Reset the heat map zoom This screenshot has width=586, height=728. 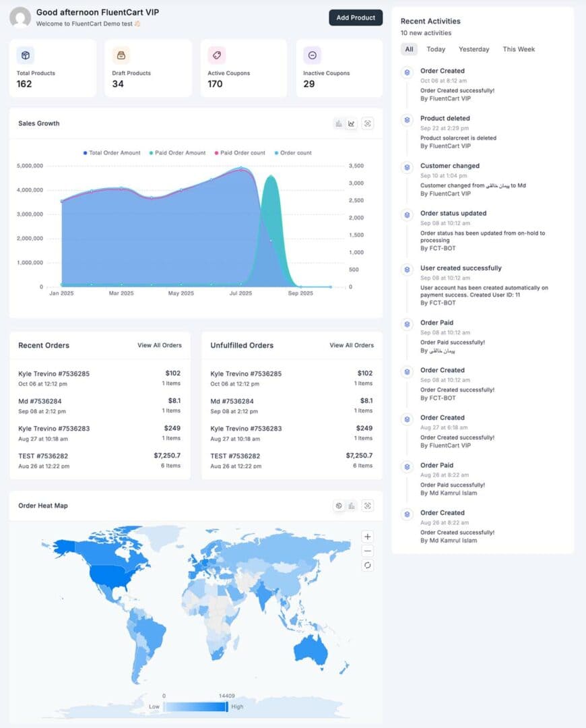pos(367,566)
